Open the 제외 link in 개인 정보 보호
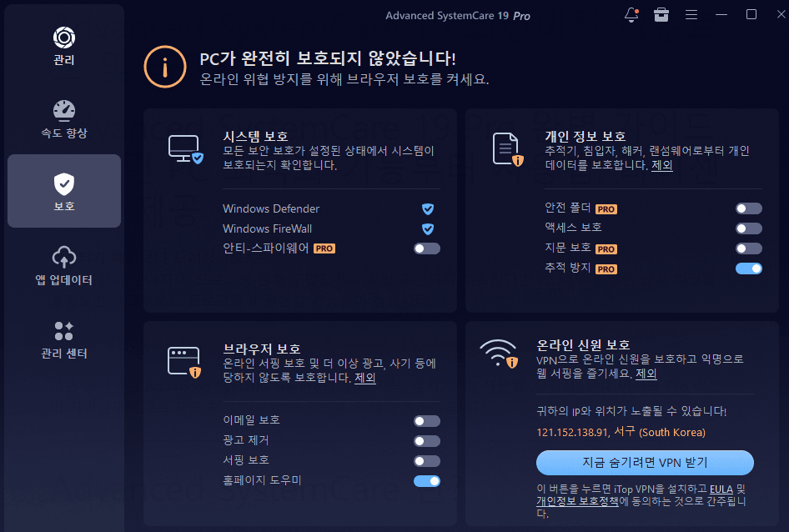 662,165
